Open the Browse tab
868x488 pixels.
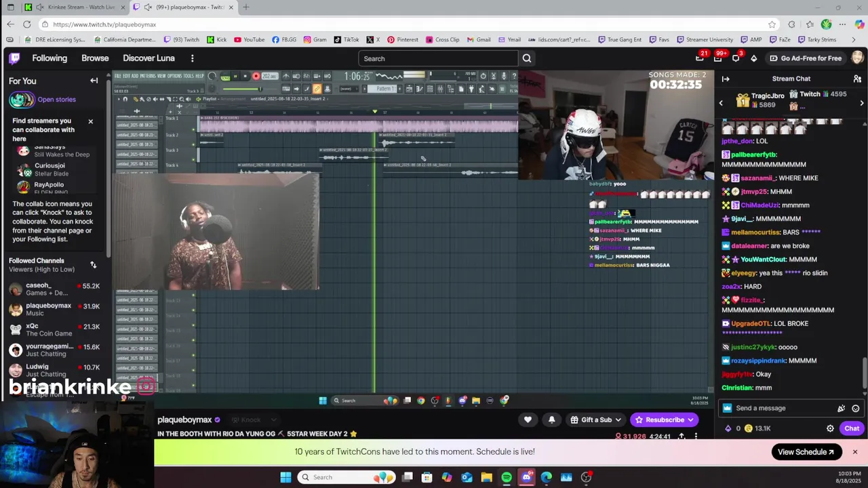95,58
